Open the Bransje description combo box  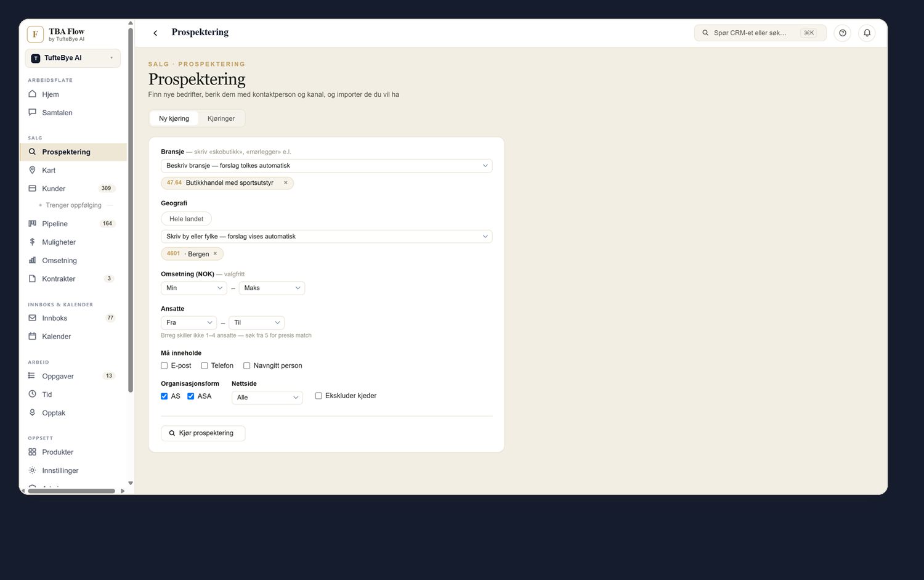[326, 166]
